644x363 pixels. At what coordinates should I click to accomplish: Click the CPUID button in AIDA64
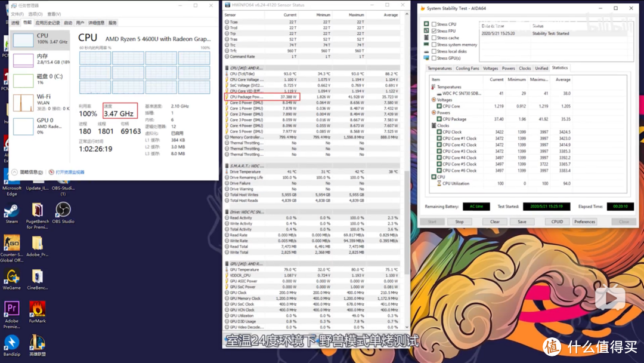point(557,222)
